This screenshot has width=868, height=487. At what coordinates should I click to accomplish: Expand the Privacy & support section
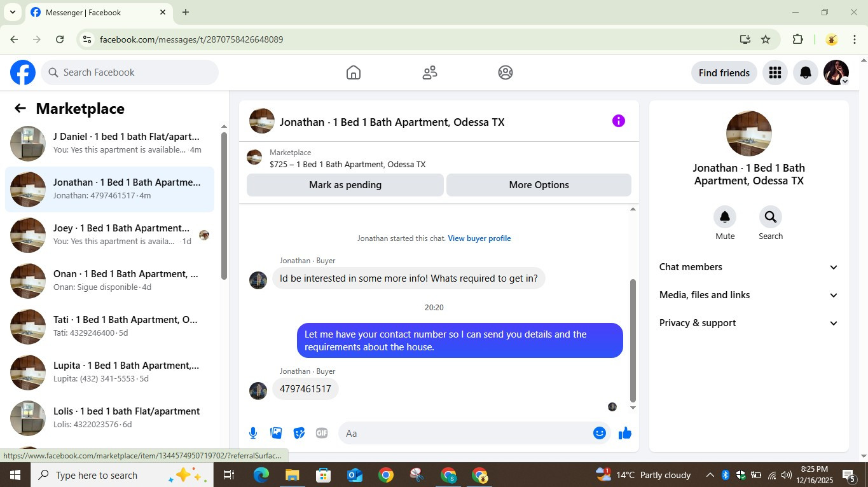749,323
